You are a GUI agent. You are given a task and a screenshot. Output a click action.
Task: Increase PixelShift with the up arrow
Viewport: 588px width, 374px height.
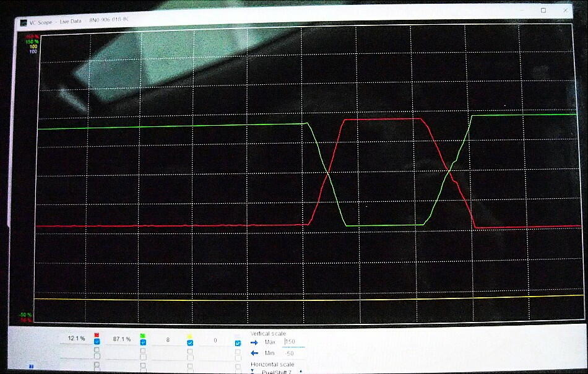pos(301,372)
